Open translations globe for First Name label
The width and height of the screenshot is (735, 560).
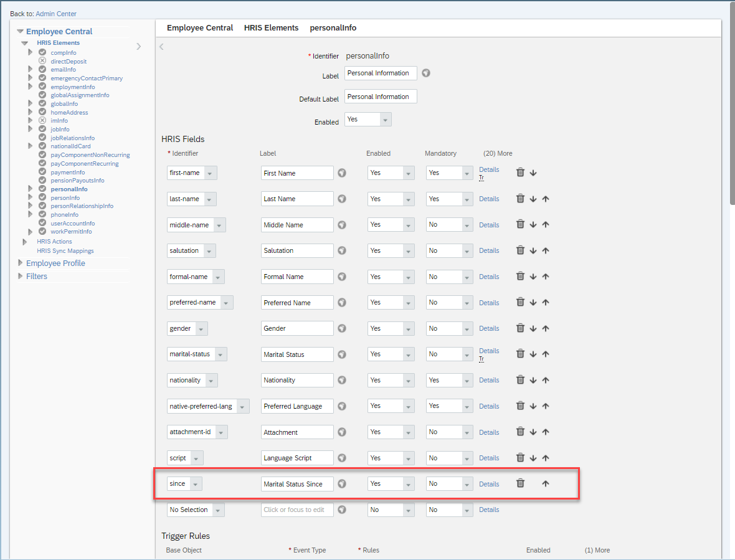342,173
